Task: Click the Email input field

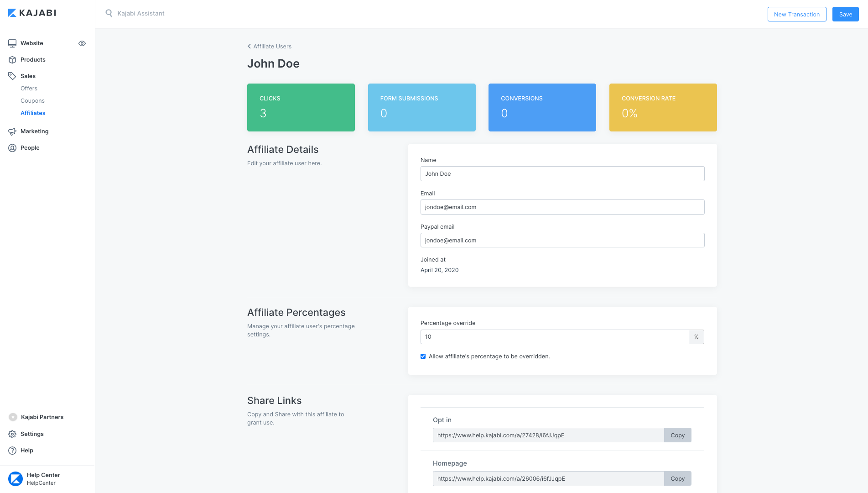Action: click(562, 207)
